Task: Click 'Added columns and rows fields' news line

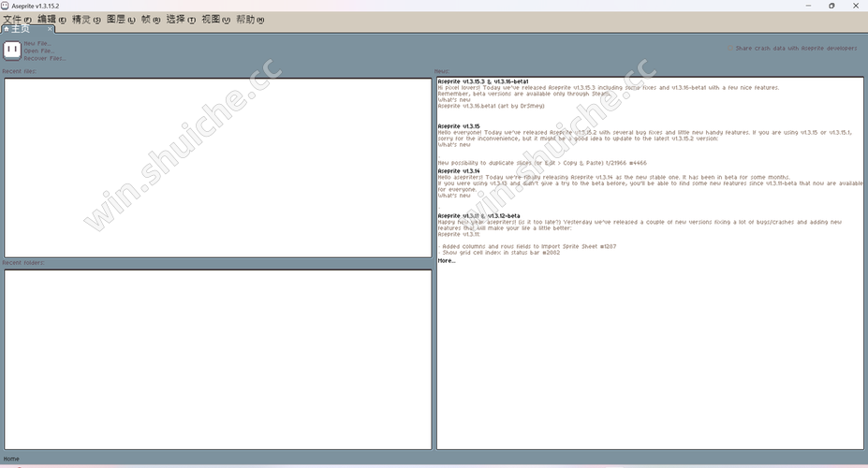Action: tap(526, 246)
